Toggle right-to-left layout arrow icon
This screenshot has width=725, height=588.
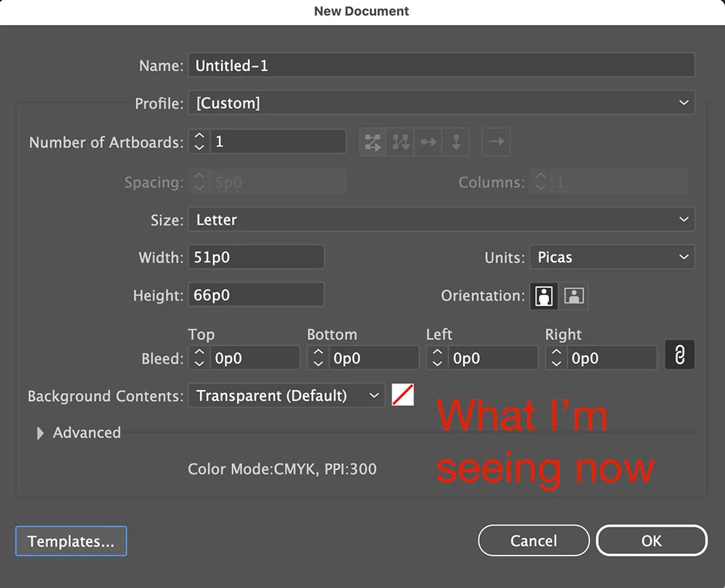(x=497, y=141)
